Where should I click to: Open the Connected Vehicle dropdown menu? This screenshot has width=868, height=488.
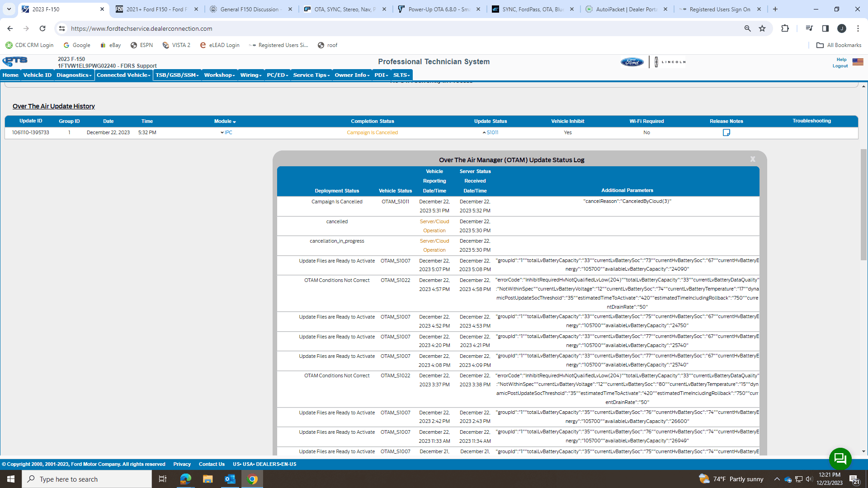[123, 75]
